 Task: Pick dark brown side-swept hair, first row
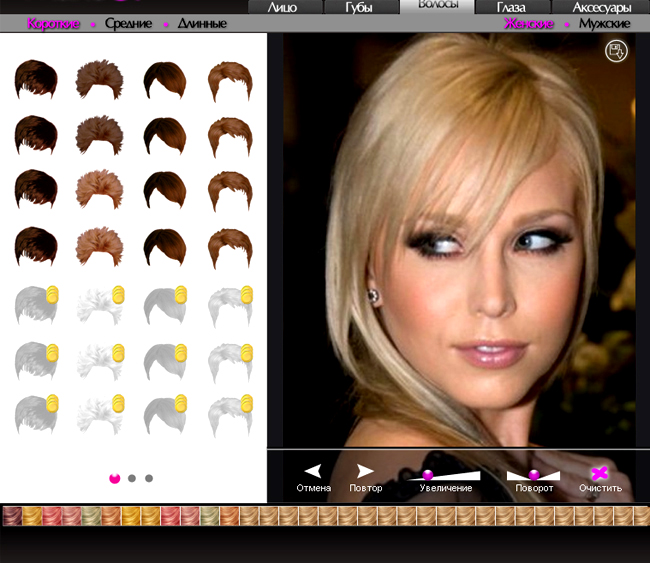36,79
